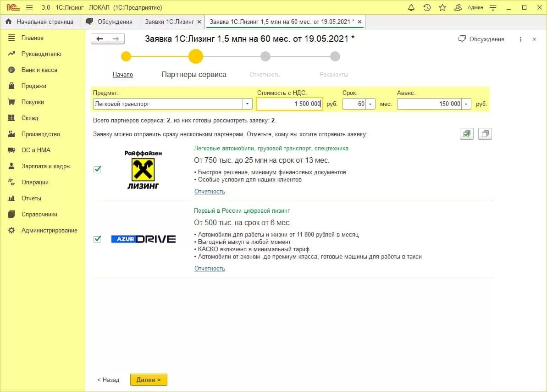Expand the Аванс dropdown arrow
Viewport: 547px width, 392px height.
[x=466, y=104]
